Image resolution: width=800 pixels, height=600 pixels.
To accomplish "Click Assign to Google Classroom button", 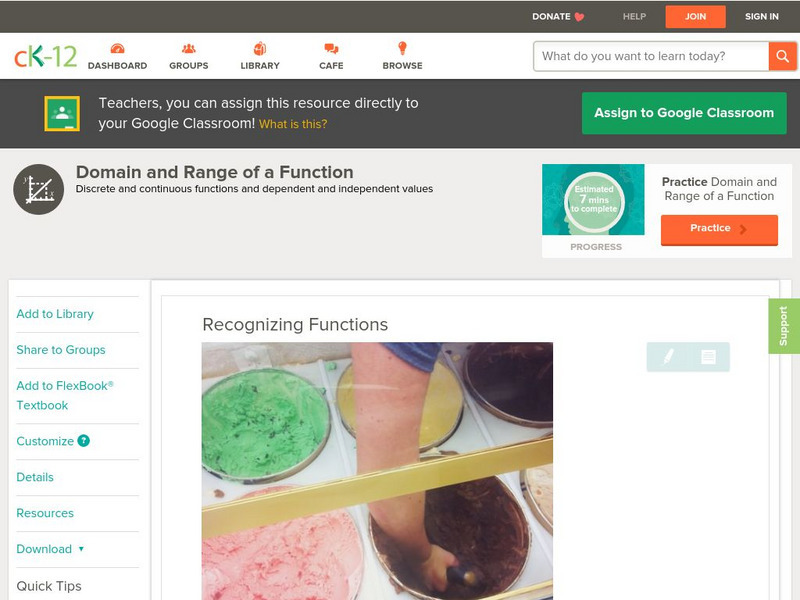I will [684, 113].
